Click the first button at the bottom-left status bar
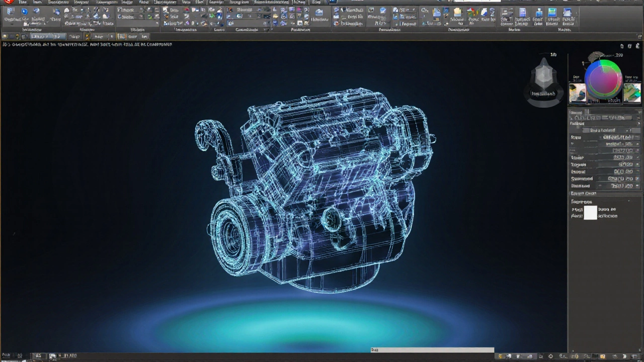 [7, 356]
